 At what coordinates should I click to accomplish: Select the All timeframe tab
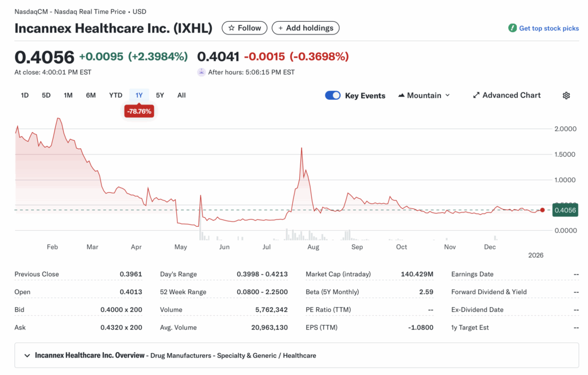[x=181, y=95]
